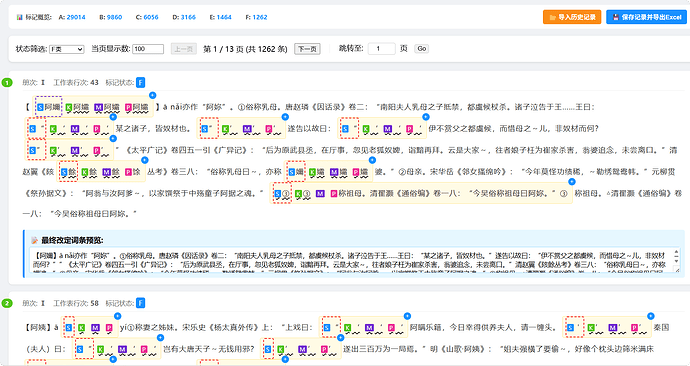Select the S ③ option
This screenshot has width=690, height=366.
[282, 193]
